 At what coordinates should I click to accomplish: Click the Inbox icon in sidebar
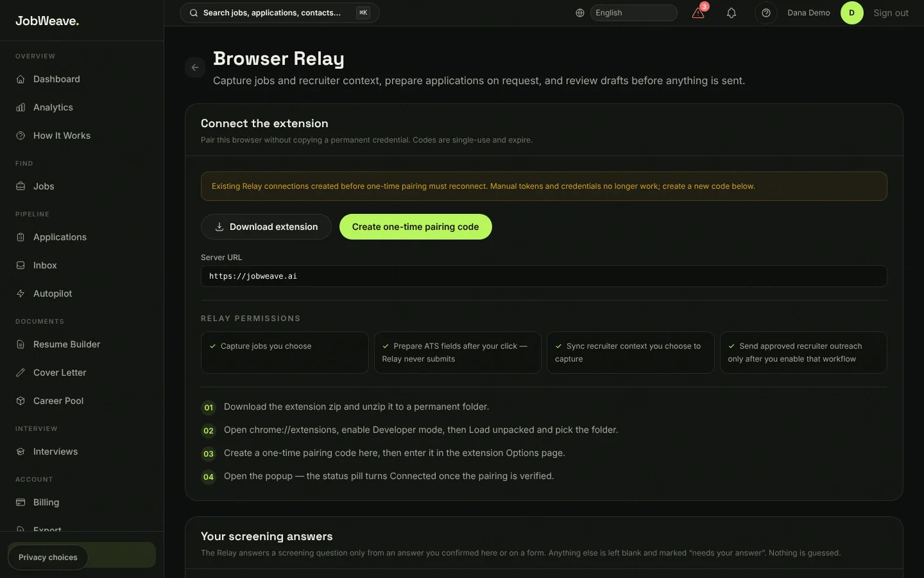21,265
